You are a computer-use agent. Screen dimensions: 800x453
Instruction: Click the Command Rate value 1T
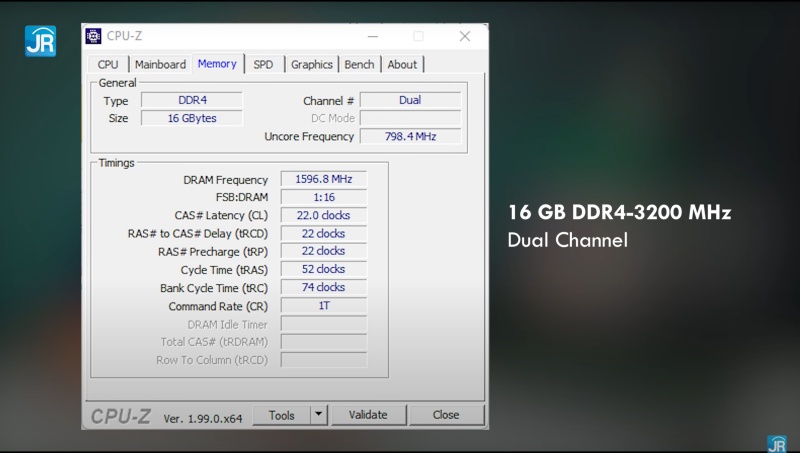click(x=323, y=306)
